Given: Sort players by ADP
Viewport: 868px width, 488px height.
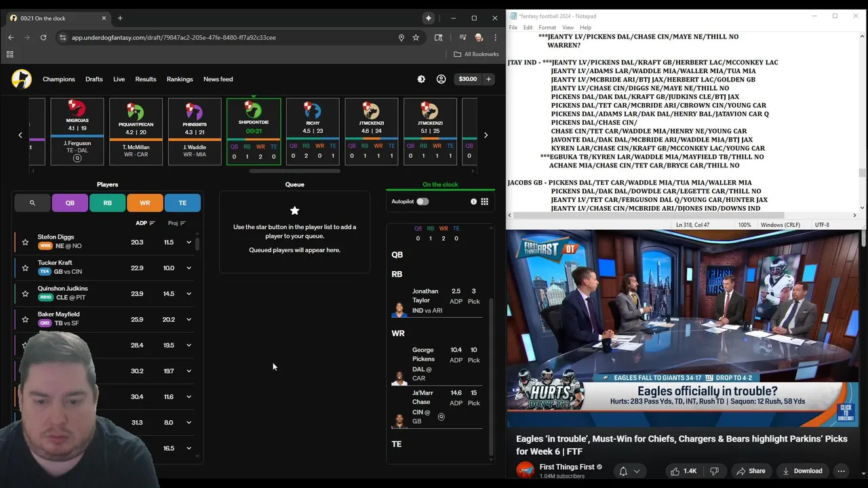Looking at the screenshot, I should (145, 223).
